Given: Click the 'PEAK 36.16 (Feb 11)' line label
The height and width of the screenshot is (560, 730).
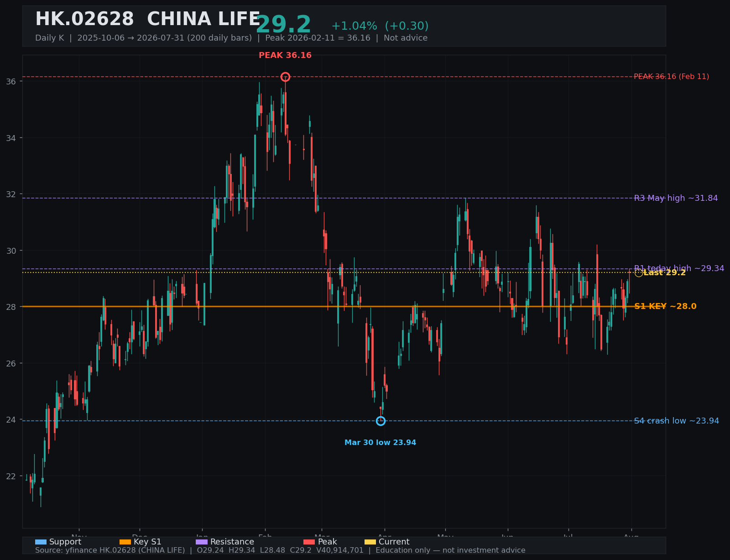Looking at the screenshot, I should coord(672,77).
